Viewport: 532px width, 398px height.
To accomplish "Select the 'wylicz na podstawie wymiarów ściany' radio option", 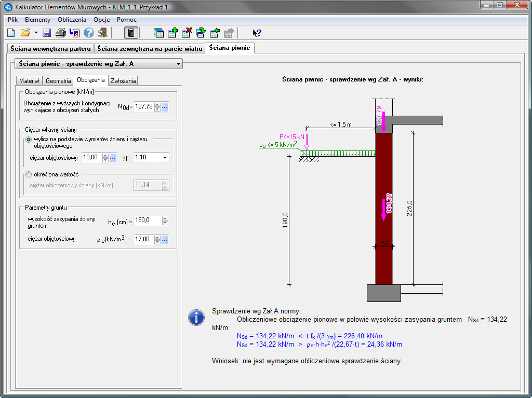I will (29, 140).
